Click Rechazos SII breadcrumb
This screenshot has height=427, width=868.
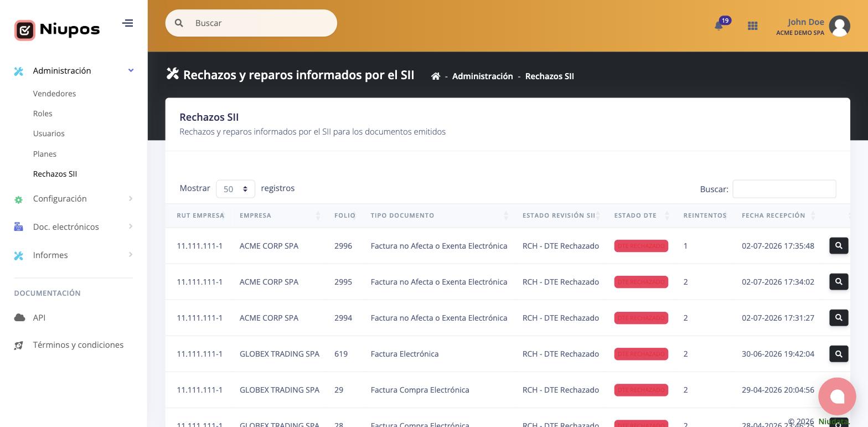[x=549, y=76]
